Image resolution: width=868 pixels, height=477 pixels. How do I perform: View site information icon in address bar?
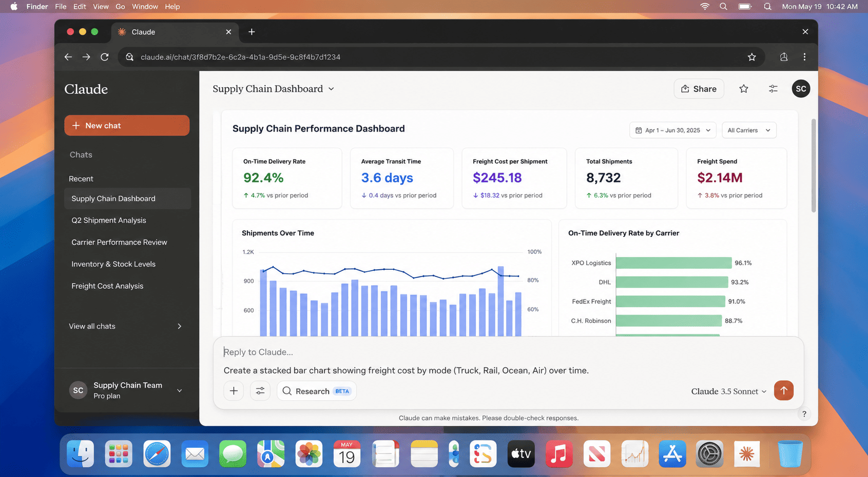click(x=129, y=57)
